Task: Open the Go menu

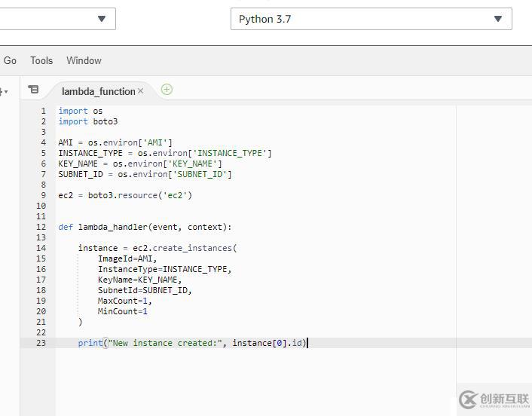Action: point(10,60)
